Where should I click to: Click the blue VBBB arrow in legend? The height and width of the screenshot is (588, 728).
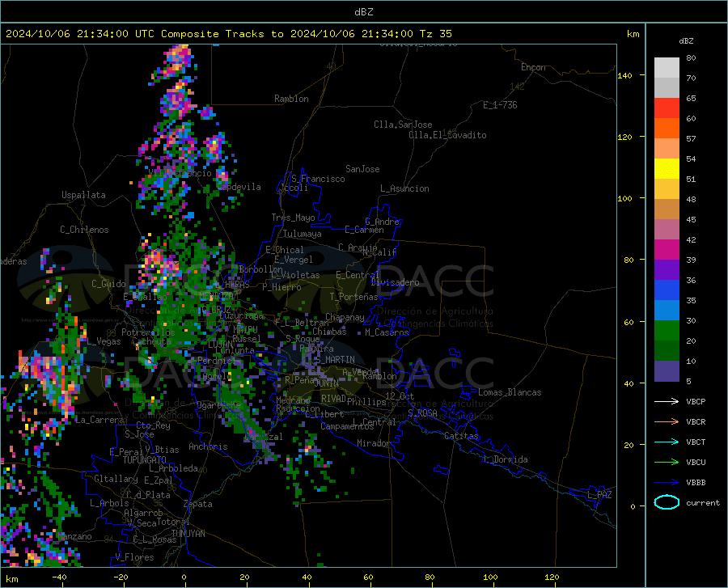667,482
